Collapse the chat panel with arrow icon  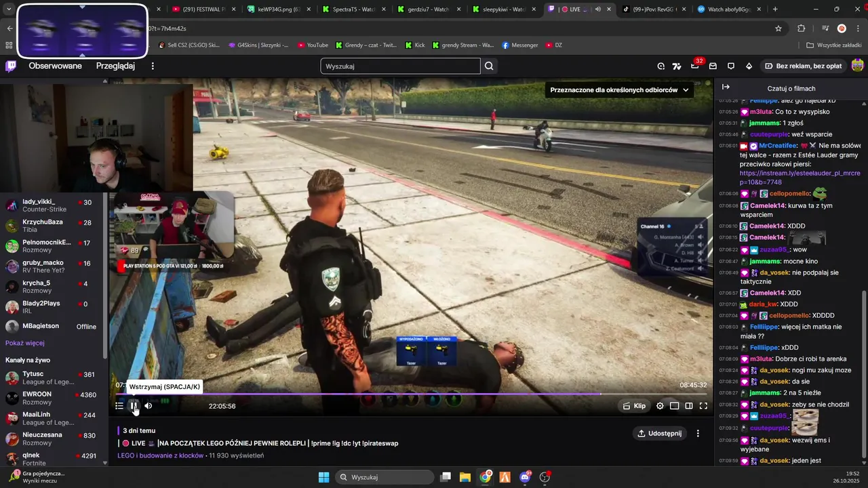[x=726, y=87]
